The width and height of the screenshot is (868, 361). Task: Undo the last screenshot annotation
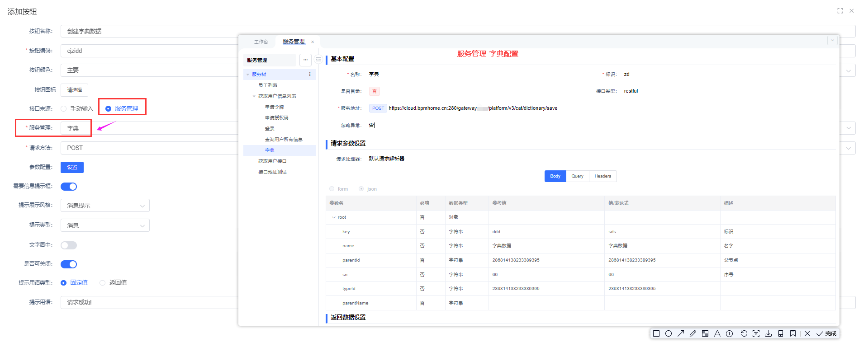point(744,333)
